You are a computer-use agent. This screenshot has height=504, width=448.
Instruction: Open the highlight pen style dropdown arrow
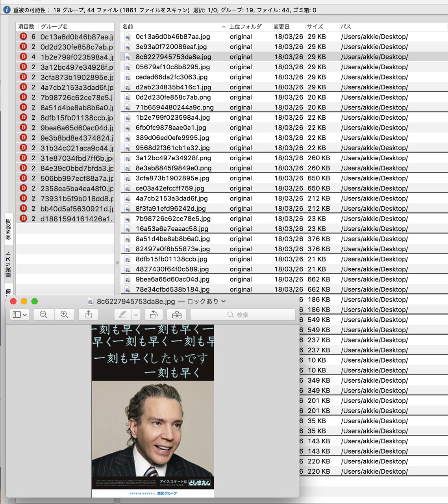pos(136,315)
